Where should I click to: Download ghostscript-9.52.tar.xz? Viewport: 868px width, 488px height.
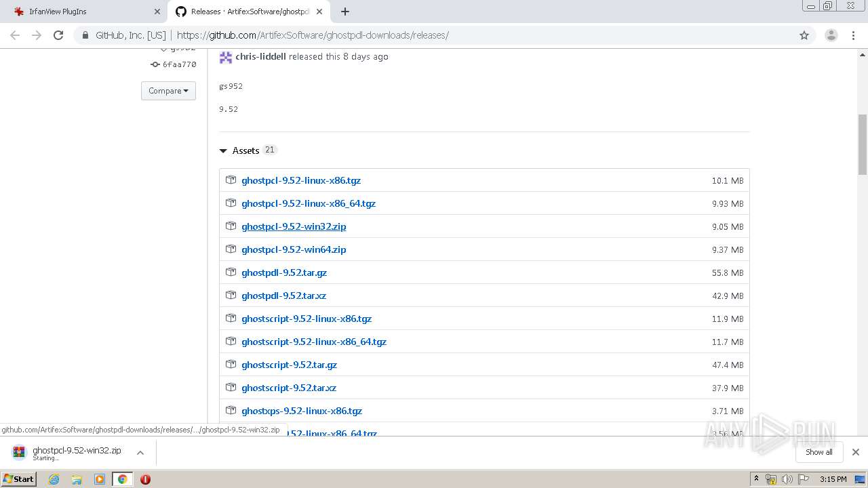(289, 388)
